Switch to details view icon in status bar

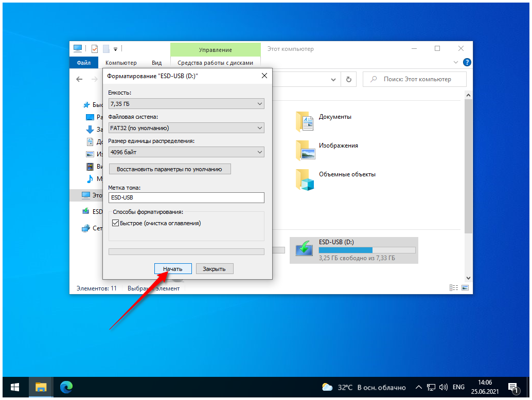454,288
